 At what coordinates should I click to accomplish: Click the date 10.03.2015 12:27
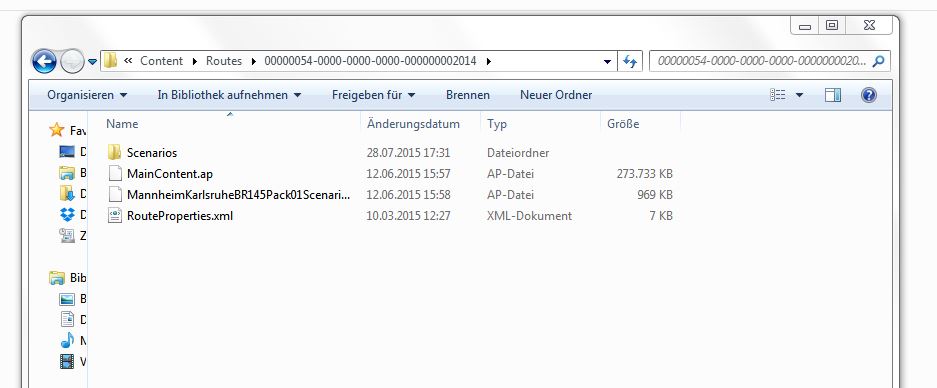(x=408, y=216)
